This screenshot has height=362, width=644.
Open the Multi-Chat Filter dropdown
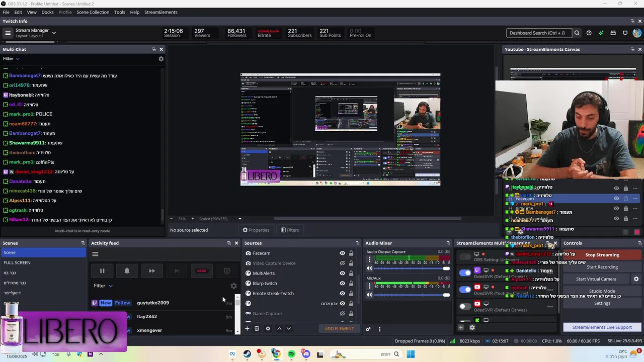coord(11,59)
